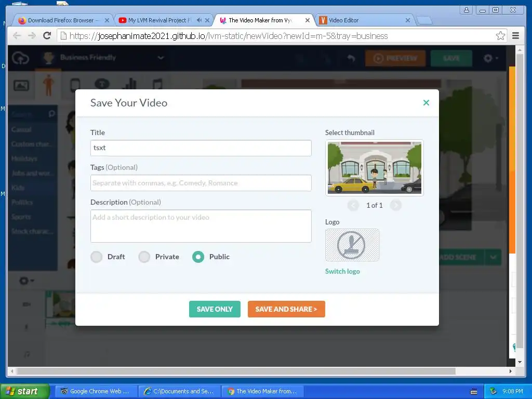
Task: Select the Public radio button
Action: [198, 257]
